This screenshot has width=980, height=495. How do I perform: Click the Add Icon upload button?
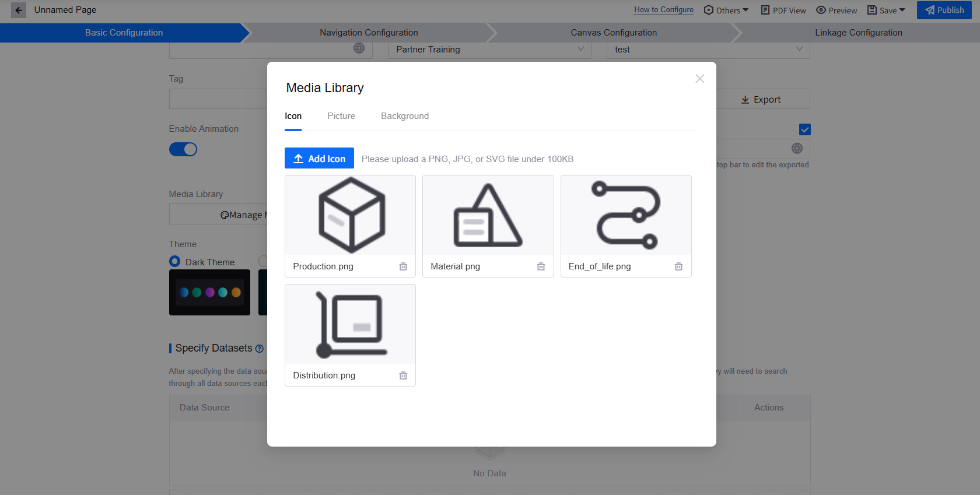coord(319,158)
